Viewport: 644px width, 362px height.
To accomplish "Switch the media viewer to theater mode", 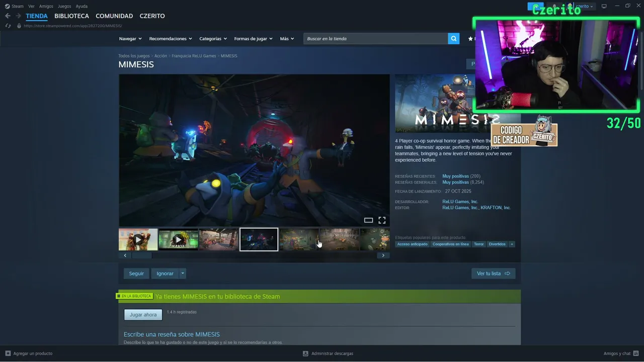I will 368,220.
